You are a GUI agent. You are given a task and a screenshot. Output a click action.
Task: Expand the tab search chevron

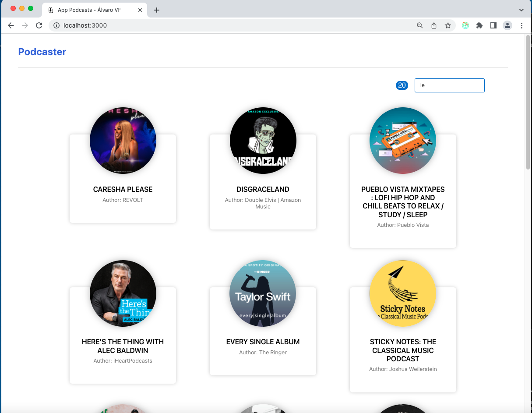coord(521,10)
